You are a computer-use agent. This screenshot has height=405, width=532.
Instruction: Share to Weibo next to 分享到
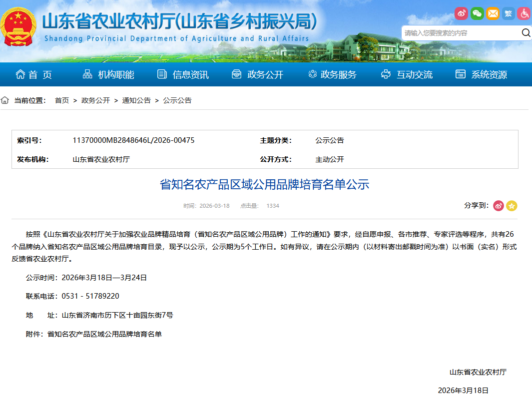coord(499,206)
